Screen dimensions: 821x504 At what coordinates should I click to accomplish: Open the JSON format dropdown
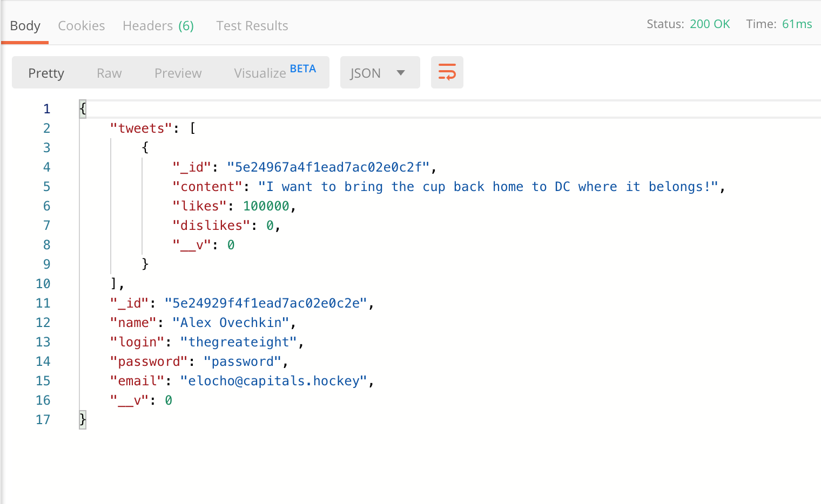tap(379, 73)
